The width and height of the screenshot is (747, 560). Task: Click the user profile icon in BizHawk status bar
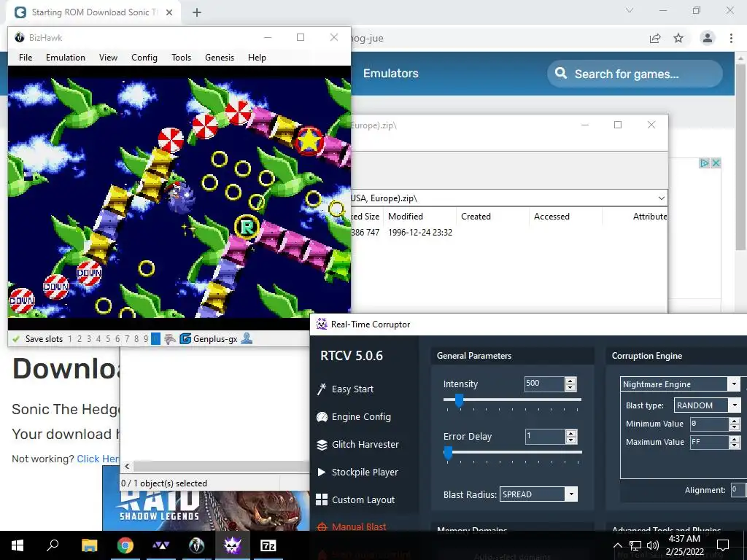tap(247, 338)
